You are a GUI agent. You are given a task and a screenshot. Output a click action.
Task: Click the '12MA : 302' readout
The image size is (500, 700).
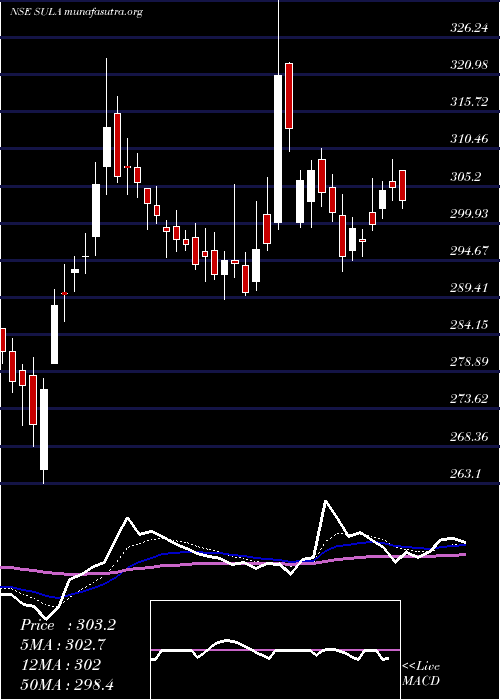tap(61, 665)
